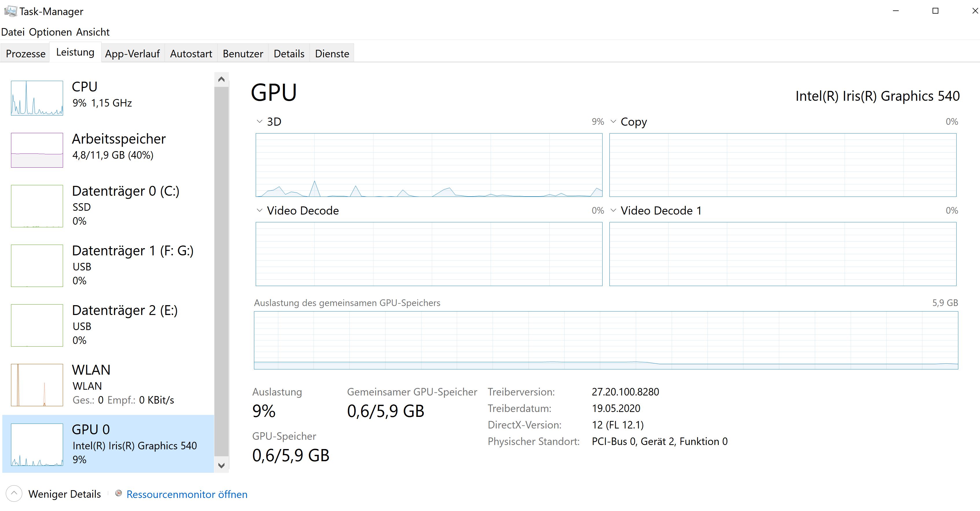
Task: Select the GPU 0 graph thumbnail
Action: coord(37,444)
